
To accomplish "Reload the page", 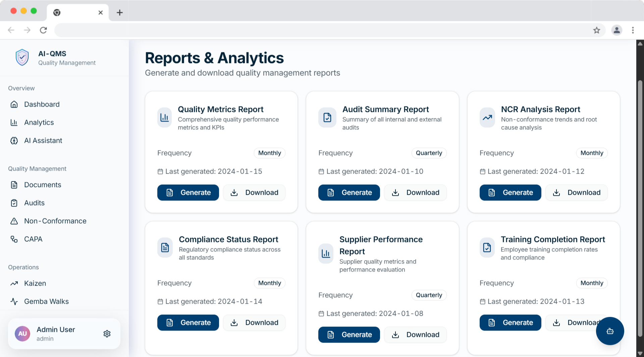I will click(43, 30).
